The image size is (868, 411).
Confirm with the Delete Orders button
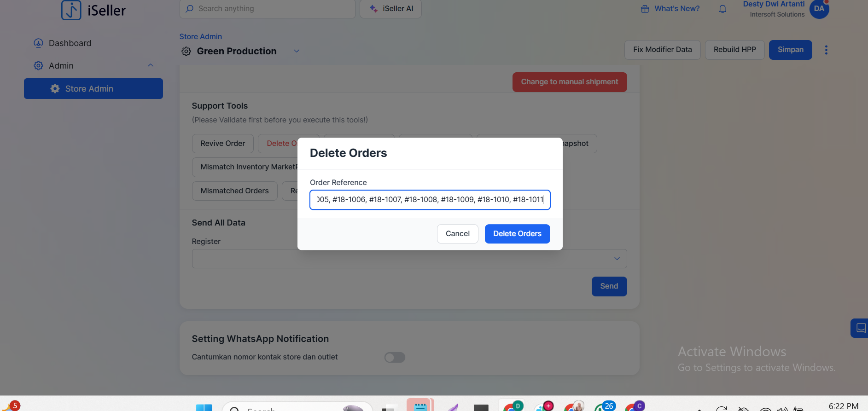(x=517, y=234)
